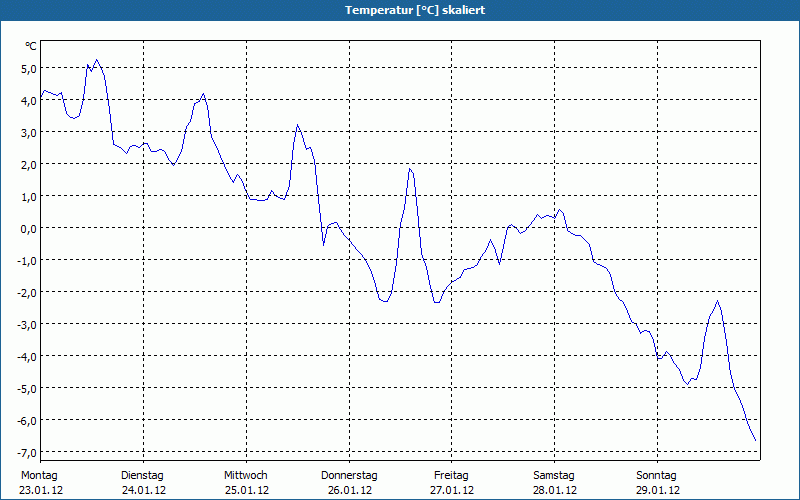Click the date 28.01.12

click(x=555, y=490)
